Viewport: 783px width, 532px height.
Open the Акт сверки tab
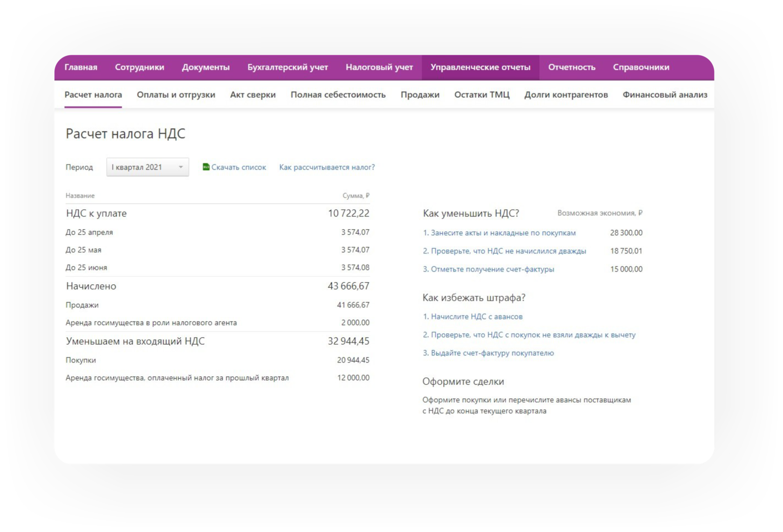tap(253, 95)
